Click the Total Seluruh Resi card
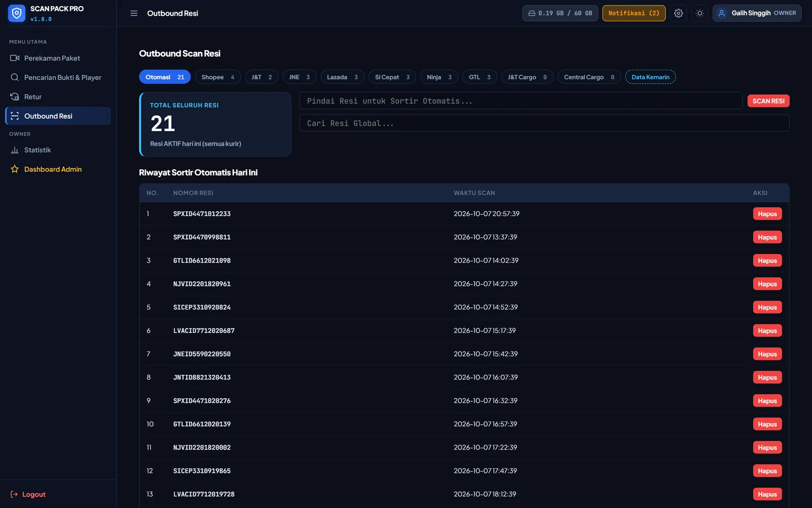 215,124
